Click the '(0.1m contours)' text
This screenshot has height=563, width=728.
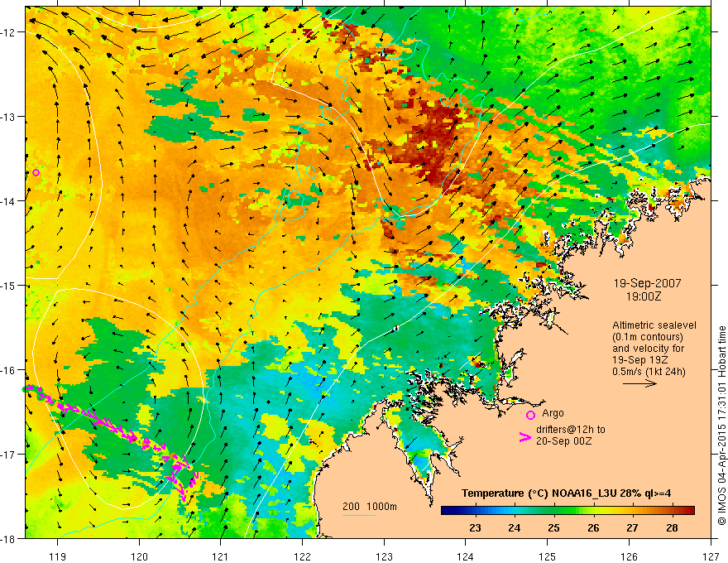coord(648,337)
